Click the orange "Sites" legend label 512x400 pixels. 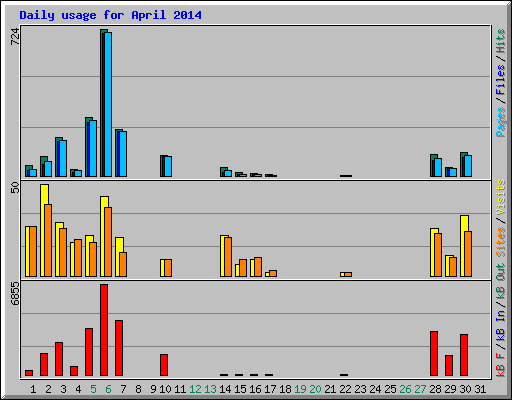tap(501, 242)
